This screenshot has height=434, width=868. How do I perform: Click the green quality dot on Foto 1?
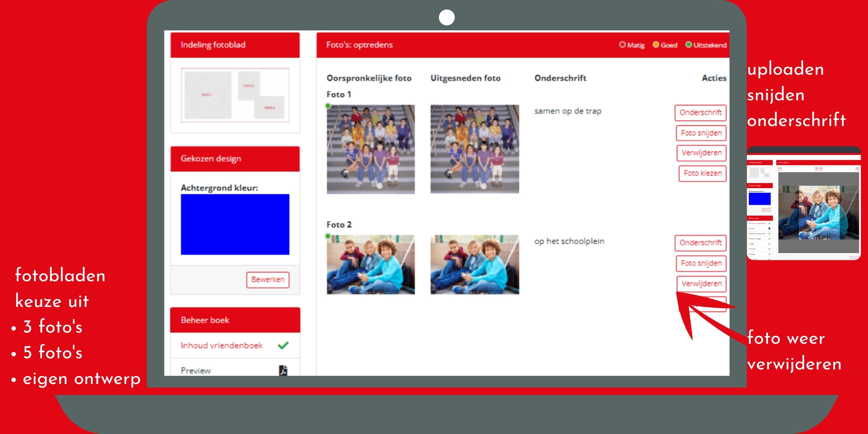[328, 106]
